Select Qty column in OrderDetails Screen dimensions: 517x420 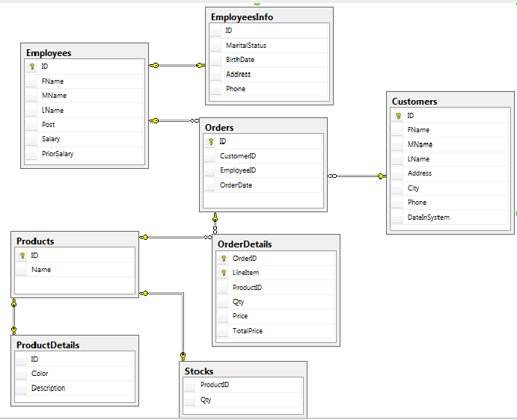(x=275, y=302)
